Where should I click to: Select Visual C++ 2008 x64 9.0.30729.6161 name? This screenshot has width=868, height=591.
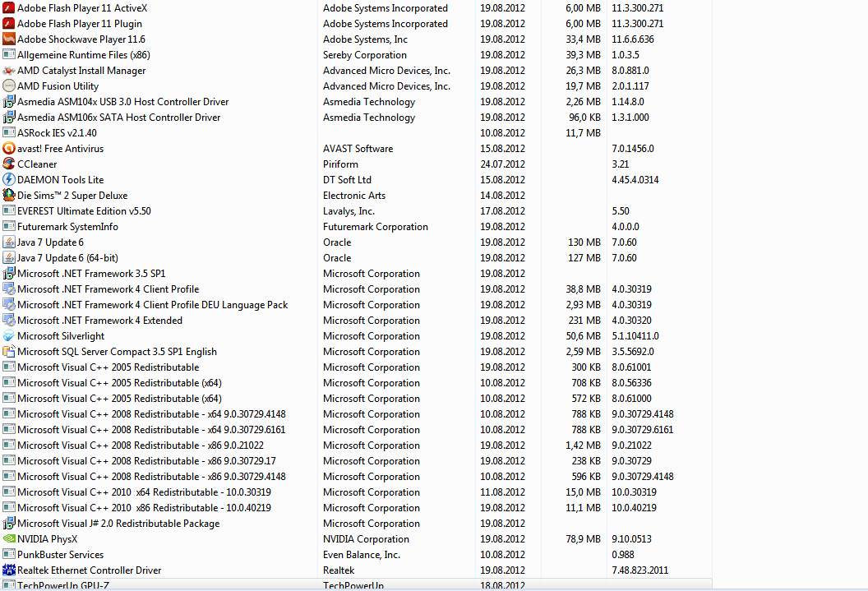pyautogui.click(x=151, y=429)
